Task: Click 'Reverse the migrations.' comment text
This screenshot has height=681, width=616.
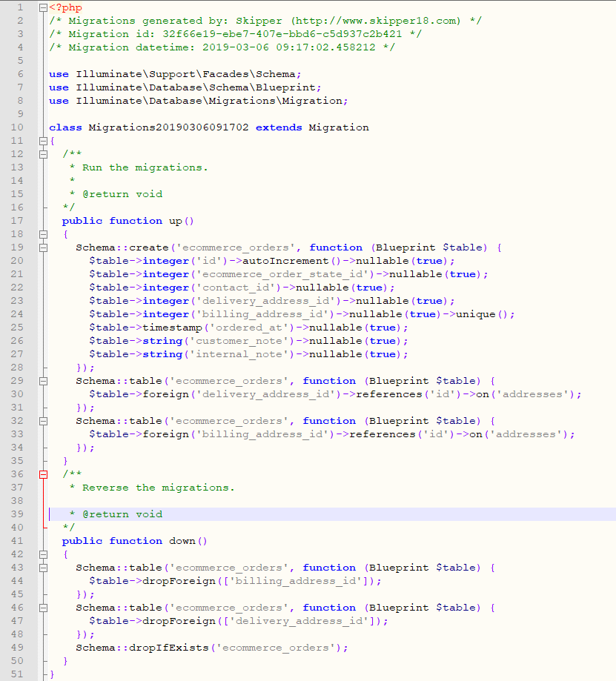Action: click(x=159, y=488)
